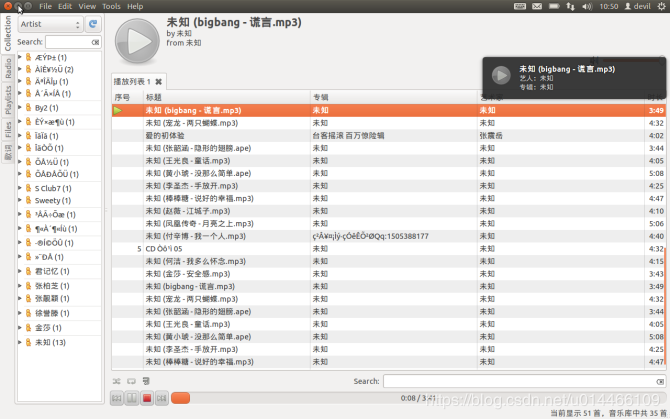The height and width of the screenshot is (419, 670).
Task: Open the devil user menu
Action: pyautogui.click(x=638, y=6)
